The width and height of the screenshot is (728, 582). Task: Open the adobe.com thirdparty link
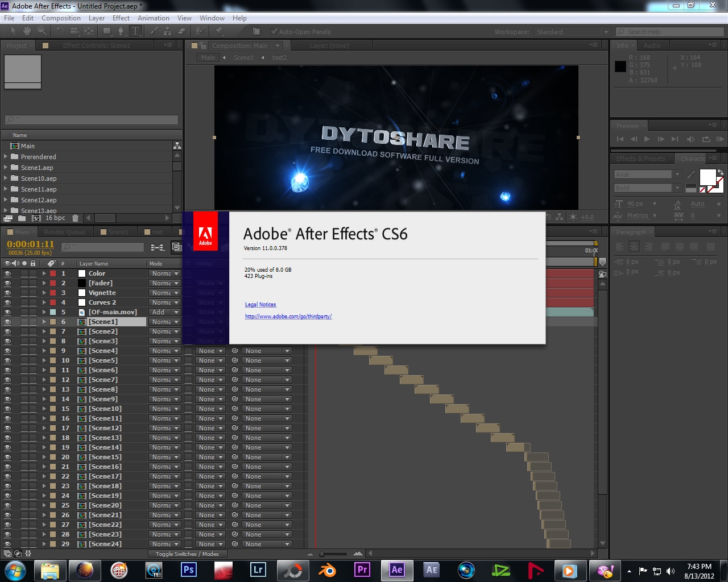click(x=288, y=317)
